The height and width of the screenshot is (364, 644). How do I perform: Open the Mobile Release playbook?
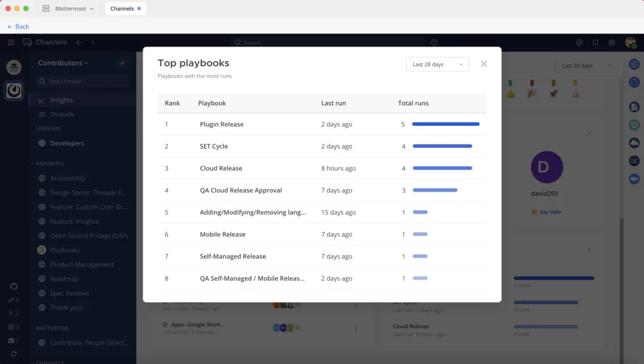(322, 234)
